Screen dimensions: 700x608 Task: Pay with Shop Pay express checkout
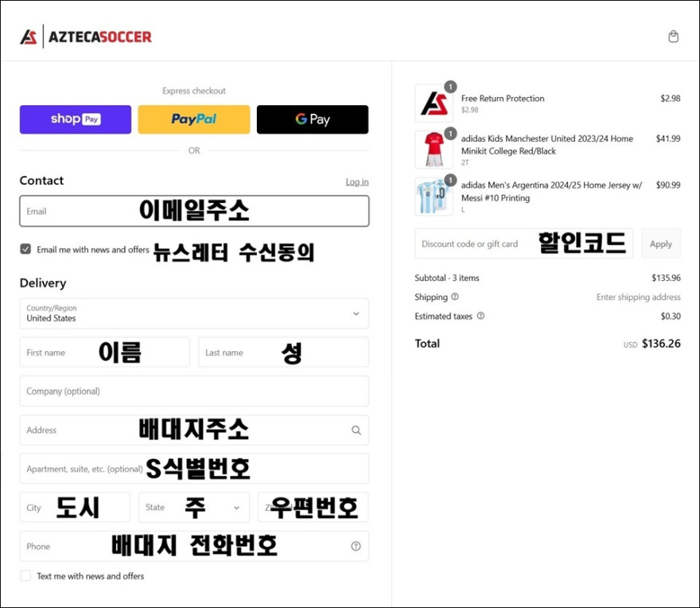pyautogui.click(x=76, y=119)
